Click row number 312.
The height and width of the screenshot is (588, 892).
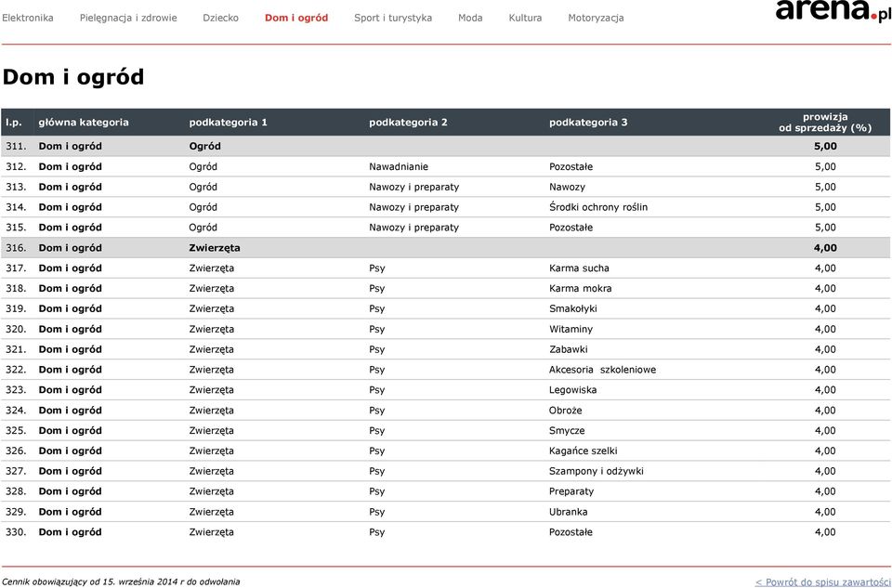pos(16,166)
